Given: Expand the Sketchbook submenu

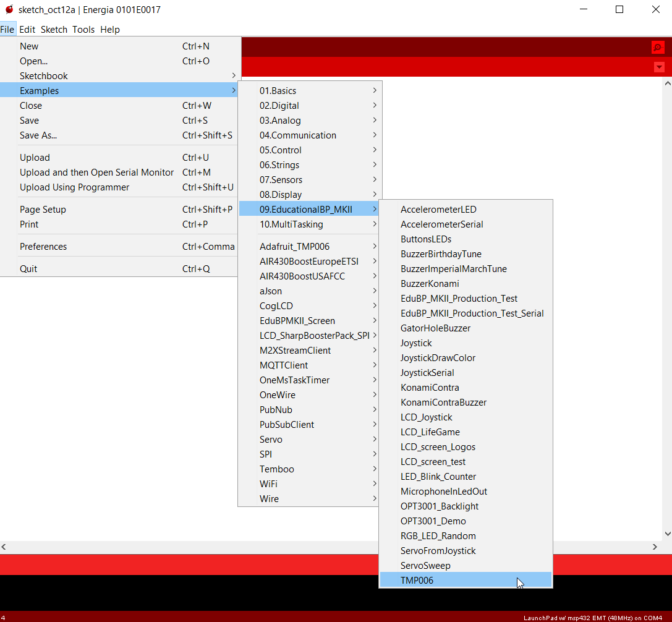Looking at the screenshot, I should pyautogui.click(x=119, y=76).
